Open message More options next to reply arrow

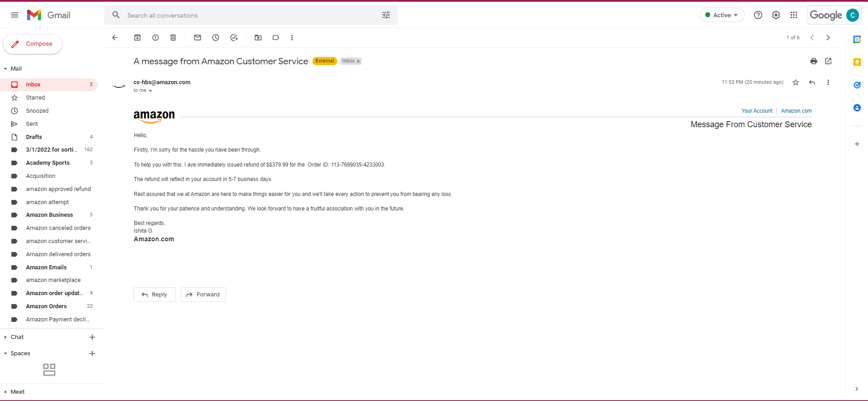tap(828, 82)
